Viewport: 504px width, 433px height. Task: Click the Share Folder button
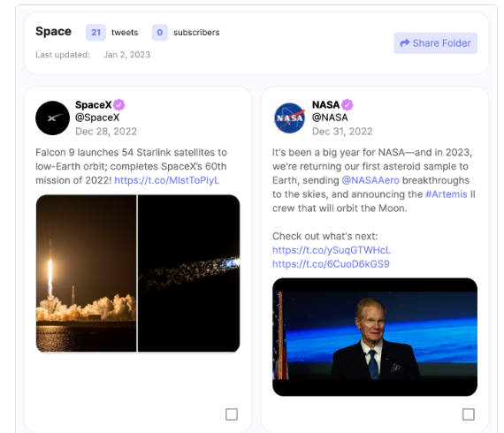coord(435,43)
